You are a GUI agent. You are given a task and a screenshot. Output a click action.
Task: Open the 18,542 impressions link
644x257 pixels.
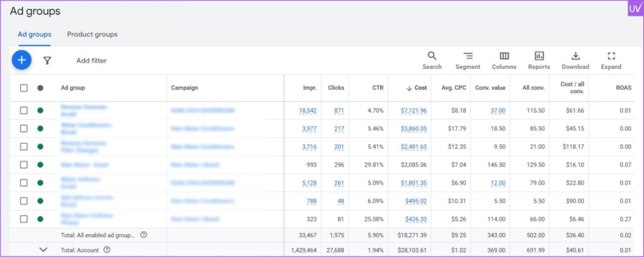point(308,110)
